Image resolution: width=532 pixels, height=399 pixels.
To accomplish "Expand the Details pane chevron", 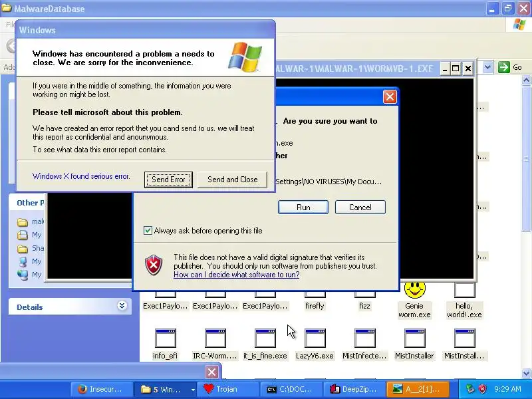I will 122,306.
